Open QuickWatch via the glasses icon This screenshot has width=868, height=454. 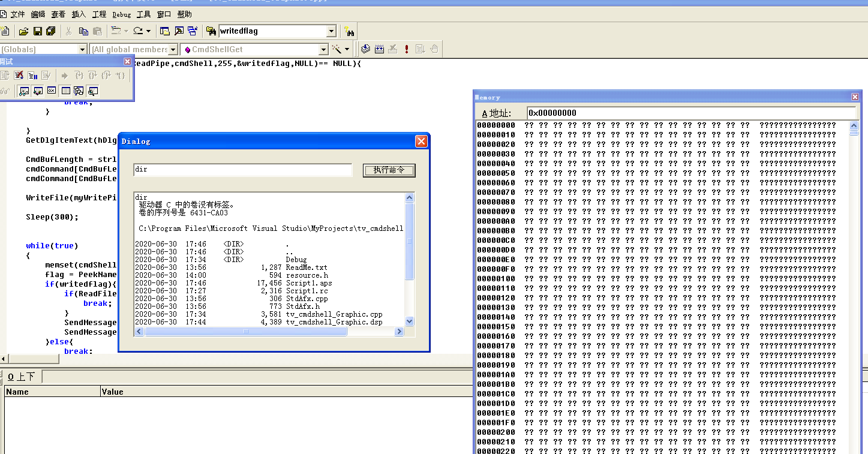click(5, 91)
